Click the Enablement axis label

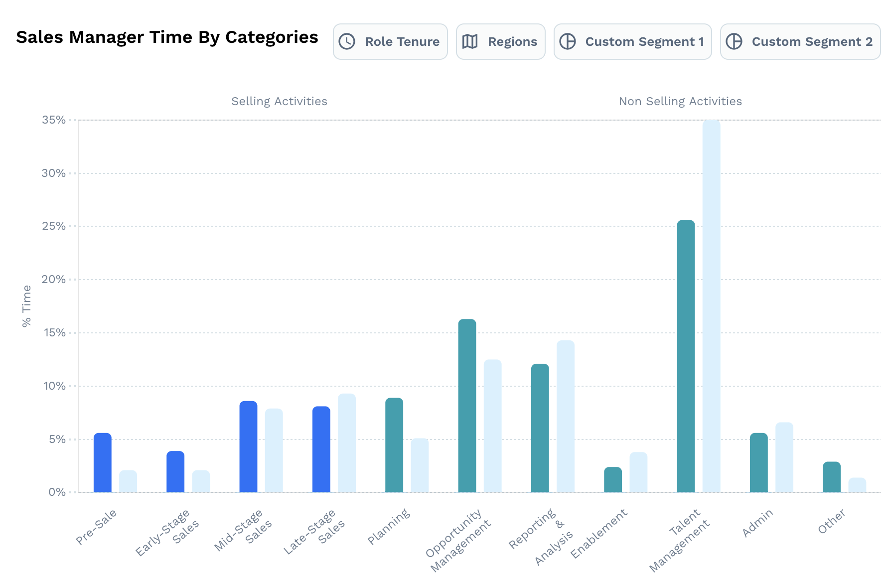tap(599, 534)
